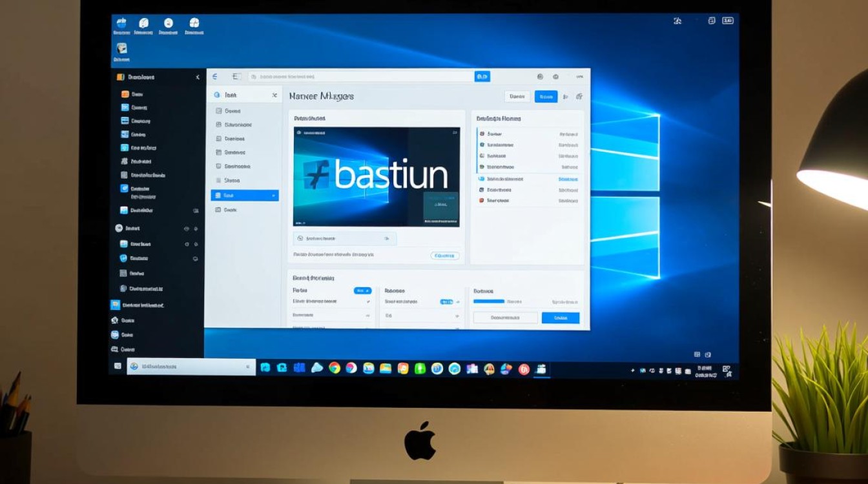Screen dimensions: 868x484
Task: Open the Chrome icon in the taskbar
Action: (334, 368)
